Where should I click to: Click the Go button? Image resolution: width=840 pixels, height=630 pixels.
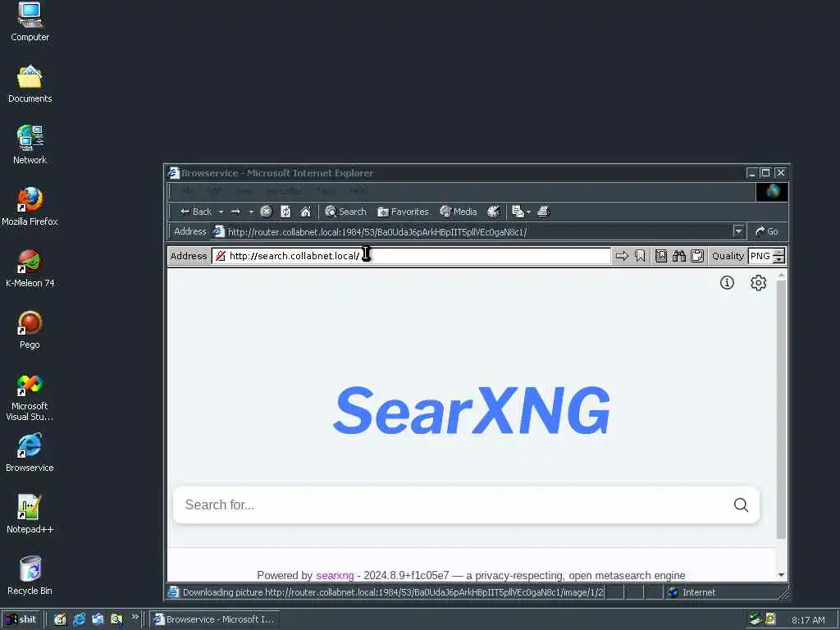click(x=767, y=231)
